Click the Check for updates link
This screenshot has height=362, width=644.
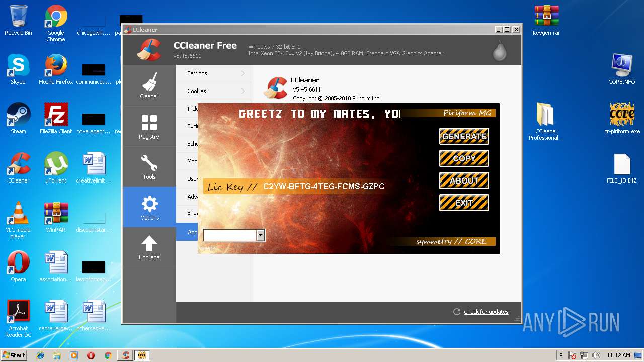486,312
